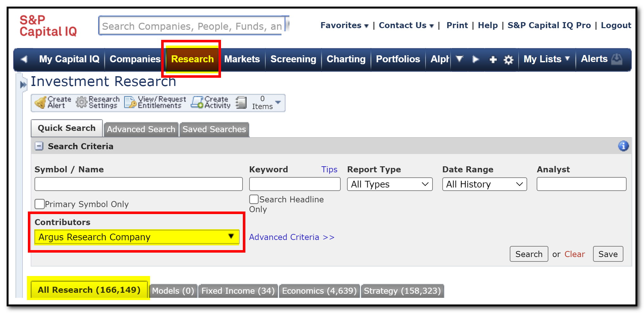The width and height of the screenshot is (644, 313).
Task: Click the Analyst input field
Action: click(x=581, y=184)
